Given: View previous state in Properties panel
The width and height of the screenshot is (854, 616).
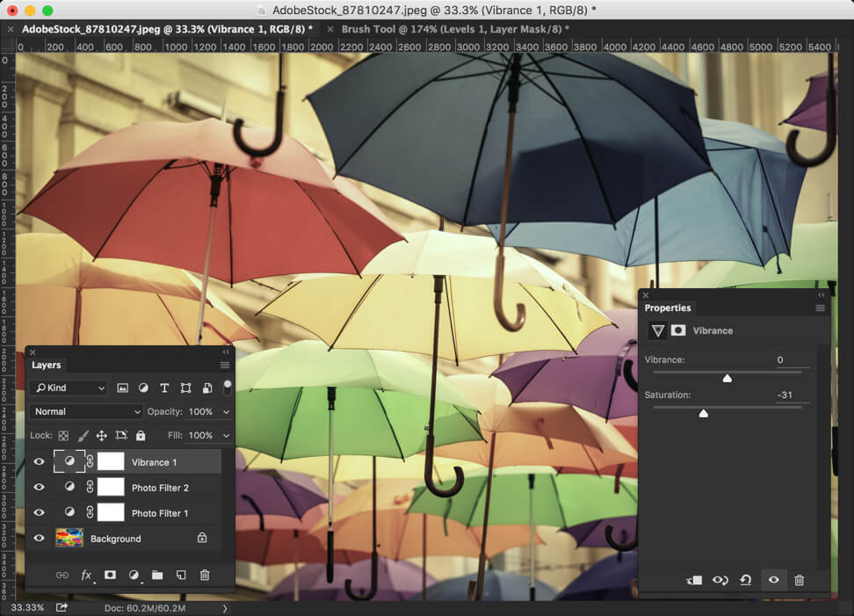Looking at the screenshot, I should point(720,581).
